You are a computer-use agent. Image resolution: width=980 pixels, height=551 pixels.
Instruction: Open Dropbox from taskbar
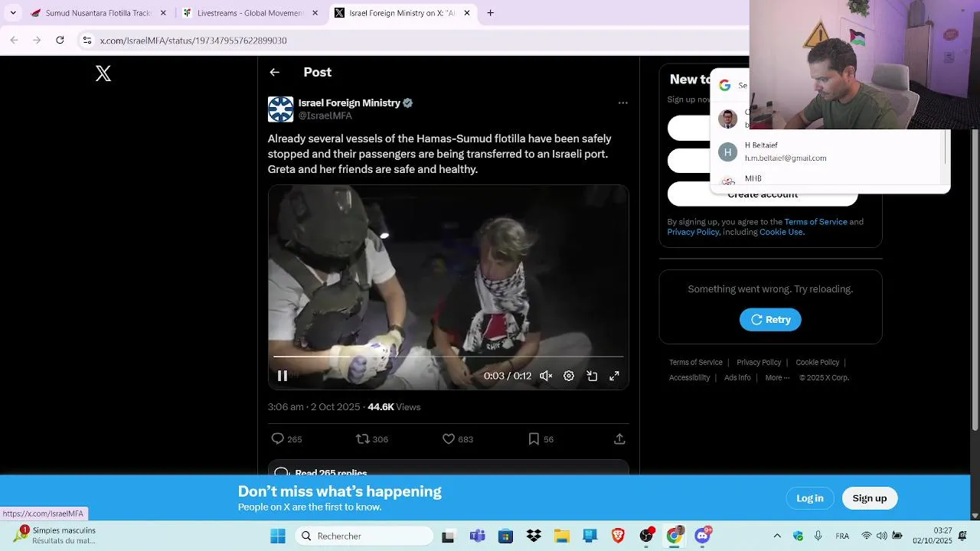click(x=534, y=536)
